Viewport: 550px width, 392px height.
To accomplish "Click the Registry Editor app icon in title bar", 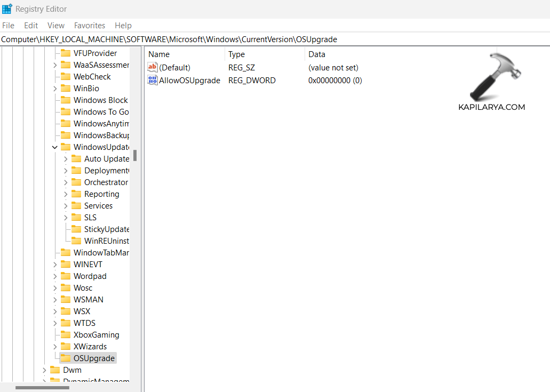I will 7,9.
